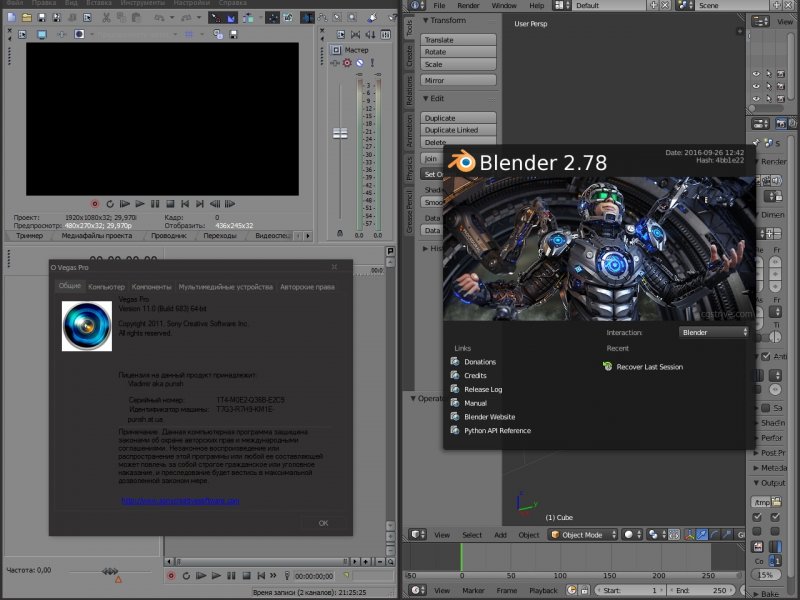Screen dimensions: 800x600
Task: Copy snapshot to clipboard in Vegas preview
Action: pyautogui.click(x=218, y=34)
